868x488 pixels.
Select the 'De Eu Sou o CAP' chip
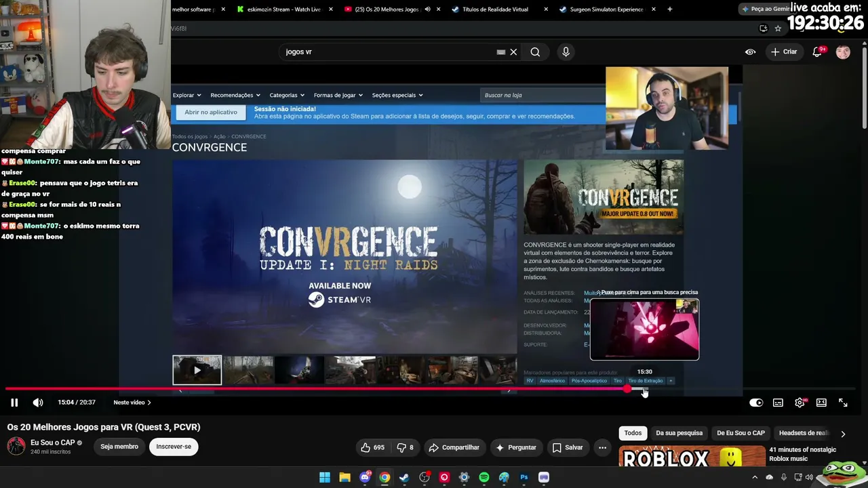point(741,433)
